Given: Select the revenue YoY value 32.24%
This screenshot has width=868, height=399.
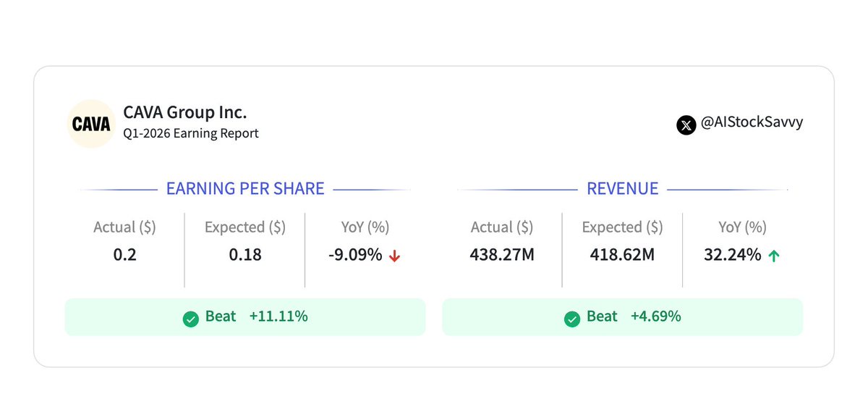Looking at the screenshot, I should (x=733, y=255).
